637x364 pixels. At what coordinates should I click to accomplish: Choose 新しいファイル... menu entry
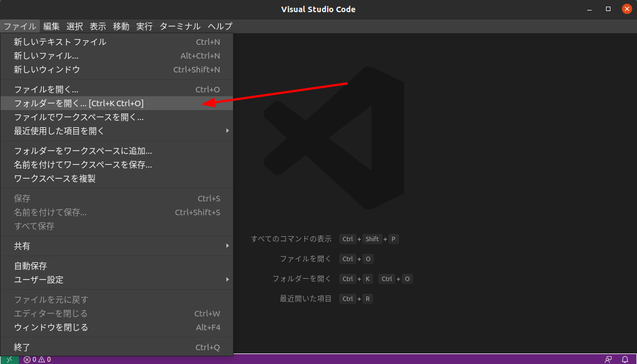[117, 56]
